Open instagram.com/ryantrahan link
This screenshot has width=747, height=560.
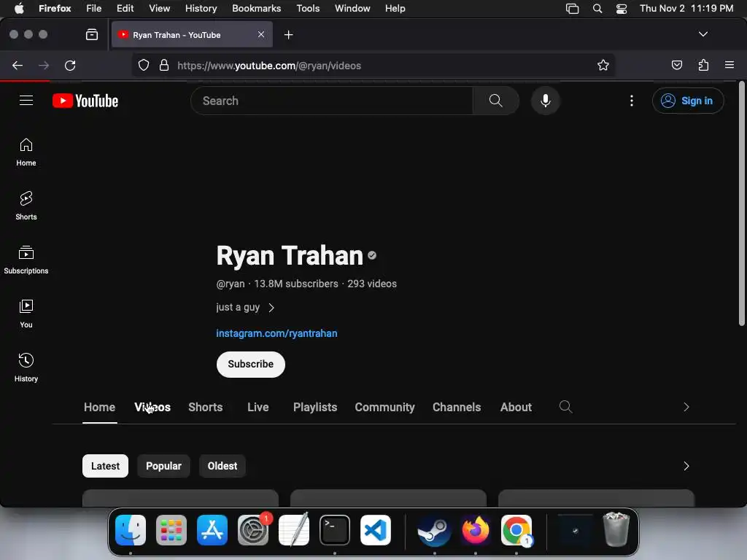point(276,333)
